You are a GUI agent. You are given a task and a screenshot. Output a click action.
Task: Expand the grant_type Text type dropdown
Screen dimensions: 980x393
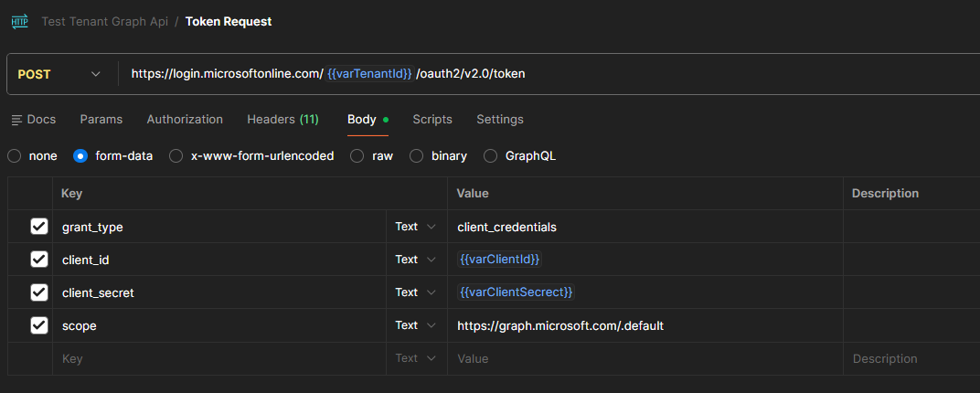tap(416, 227)
